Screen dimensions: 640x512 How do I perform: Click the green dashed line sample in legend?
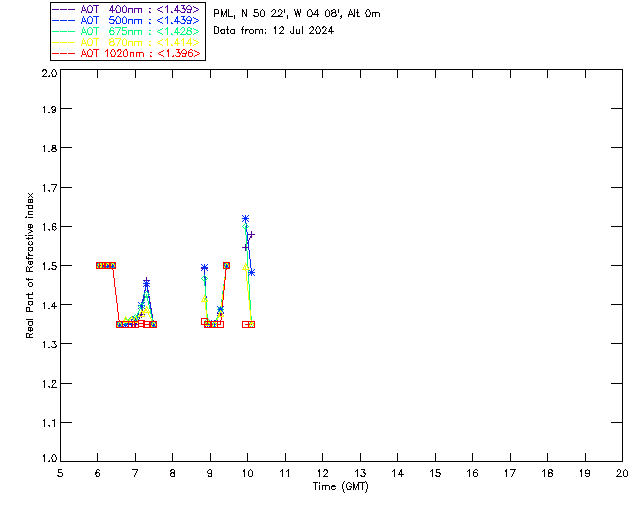[x=64, y=31]
